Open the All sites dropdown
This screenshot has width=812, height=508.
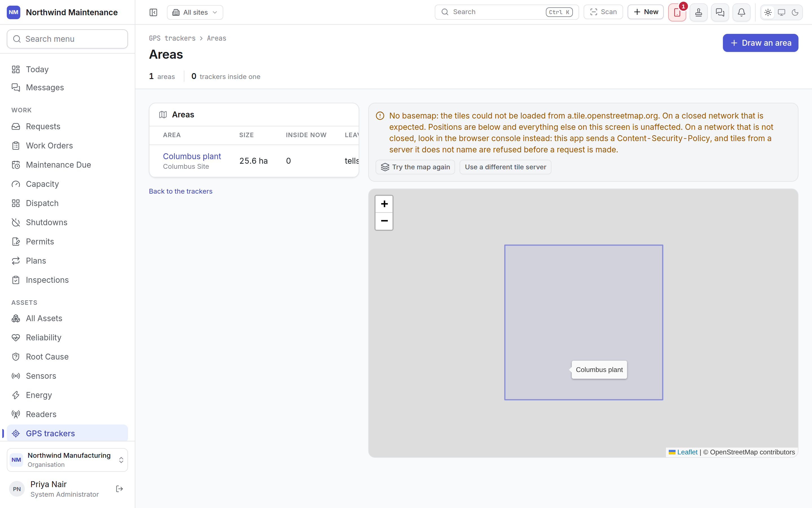(195, 12)
